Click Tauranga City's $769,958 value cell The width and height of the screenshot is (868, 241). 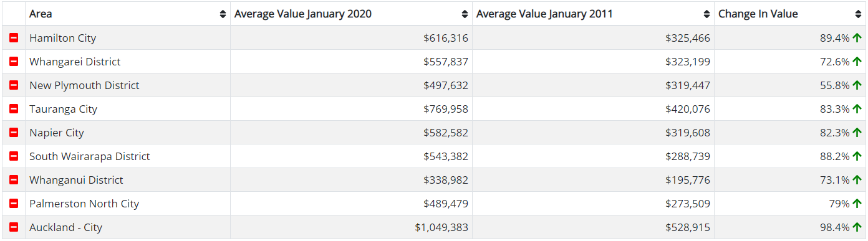(x=352, y=109)
